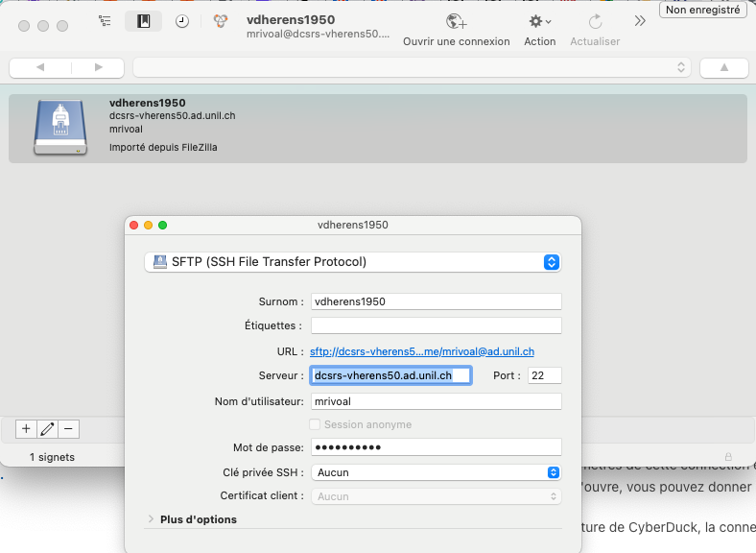756x553 pixels.
Task: Open the History view clock icon
Action: (x=181, y=21)
